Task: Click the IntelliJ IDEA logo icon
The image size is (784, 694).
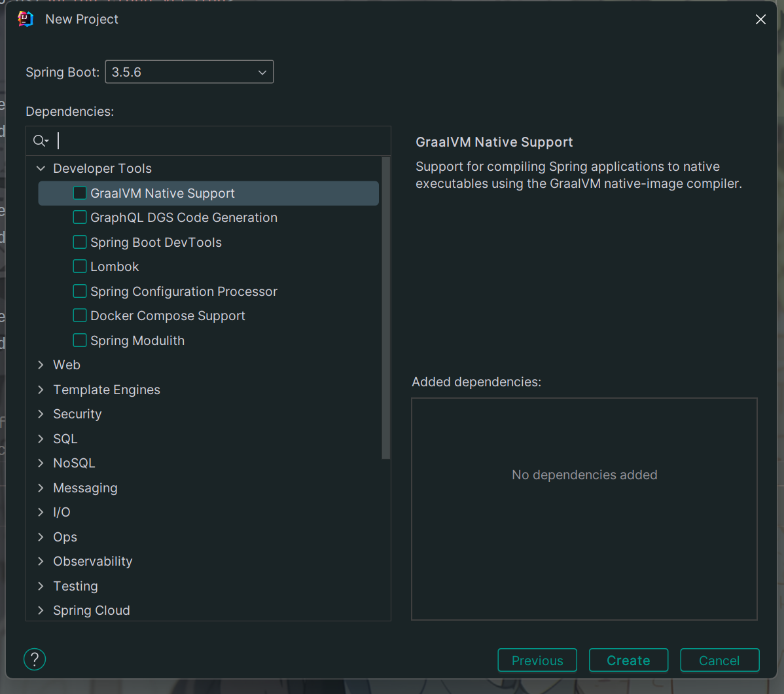Action: (x=26, y=19)
